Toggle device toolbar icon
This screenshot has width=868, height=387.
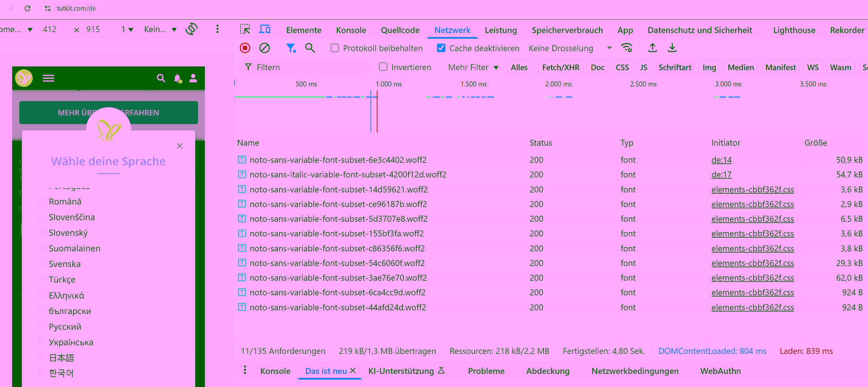click(264, 29)
